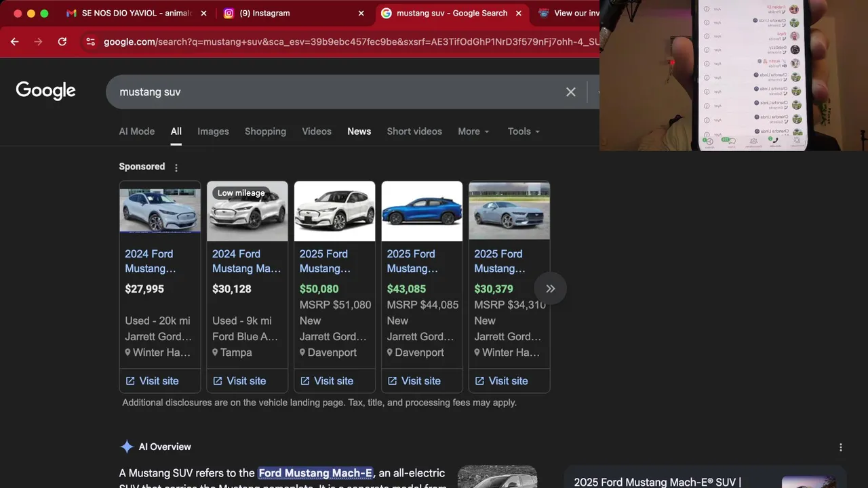Click the Ford Blue A… dealer name
Viewport: 868px width, 488px height.
[x=245, y=337]
